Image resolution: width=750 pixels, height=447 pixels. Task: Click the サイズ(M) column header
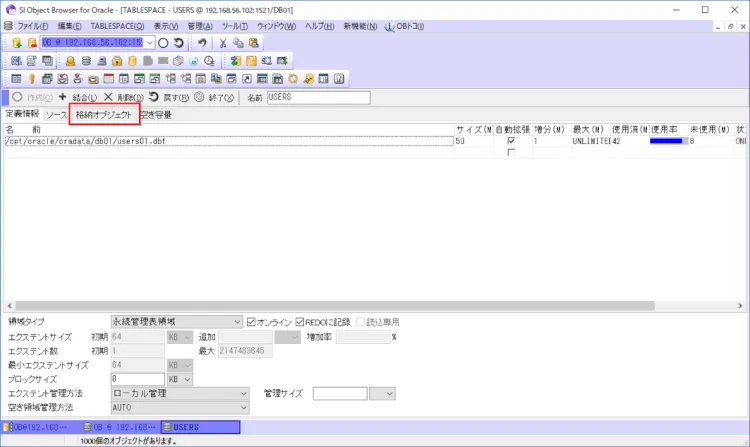(x=474, y=130)
